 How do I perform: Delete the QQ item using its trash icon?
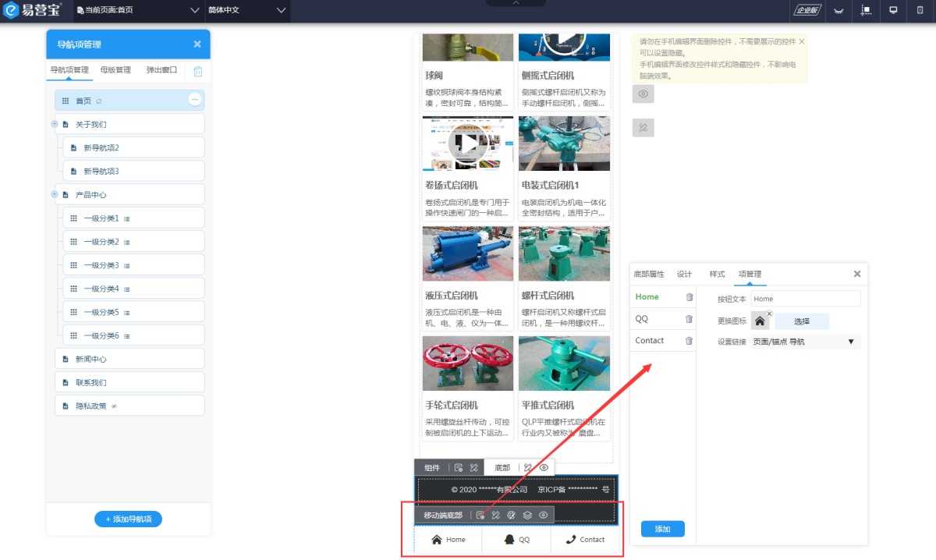coord(689,319)
